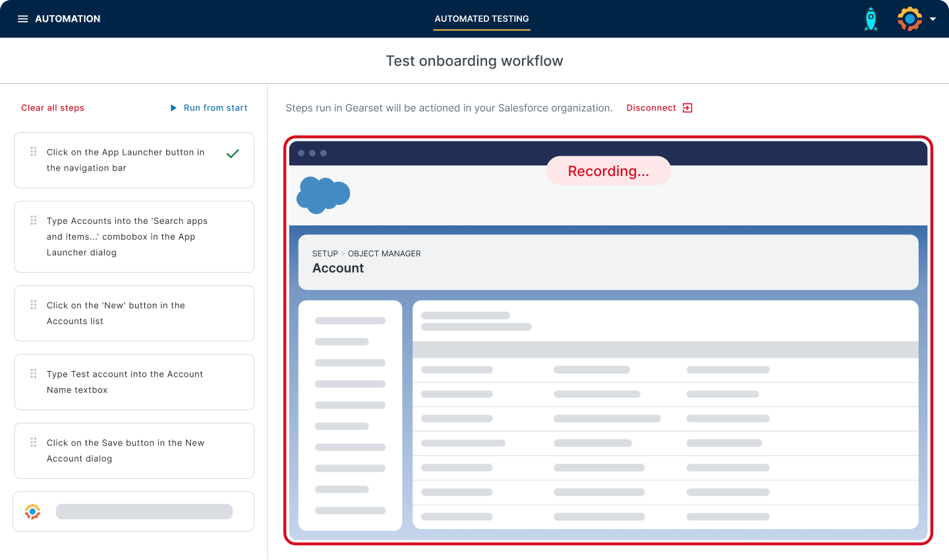Grab the drag handle on the 'New' button step
Image resolution: width=949 pixels, height=560 pixels.
pos(33,305)
